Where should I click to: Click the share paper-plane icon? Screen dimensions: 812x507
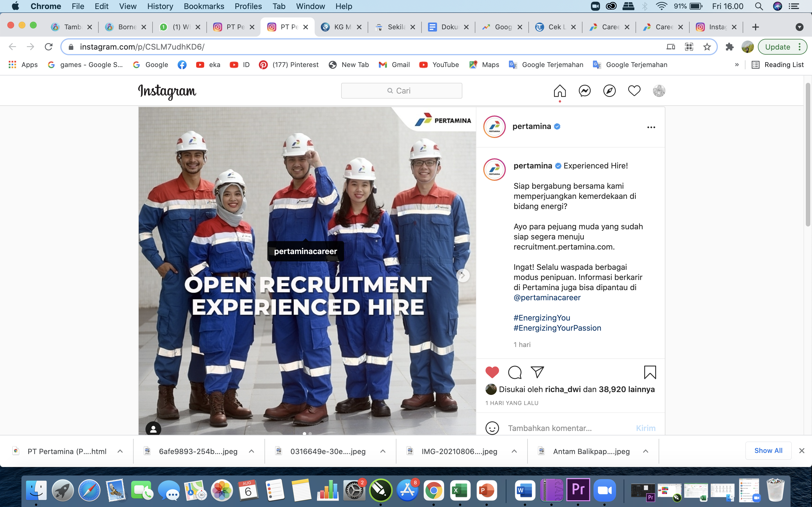click(x=537, y=372)
